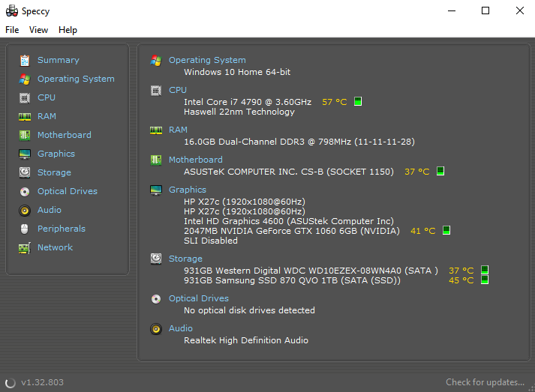Click Operating System heading link in summary
535x392 pixels.
point(207,60)
